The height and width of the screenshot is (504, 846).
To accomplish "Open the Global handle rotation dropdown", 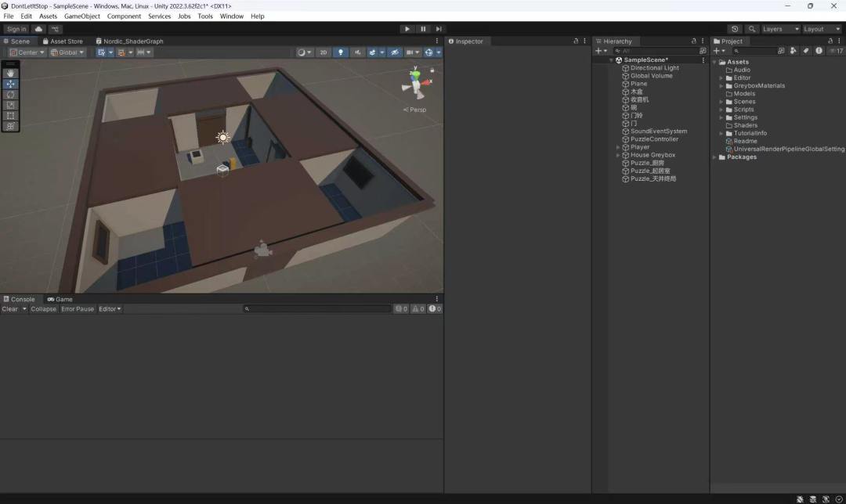I will 67,52.
